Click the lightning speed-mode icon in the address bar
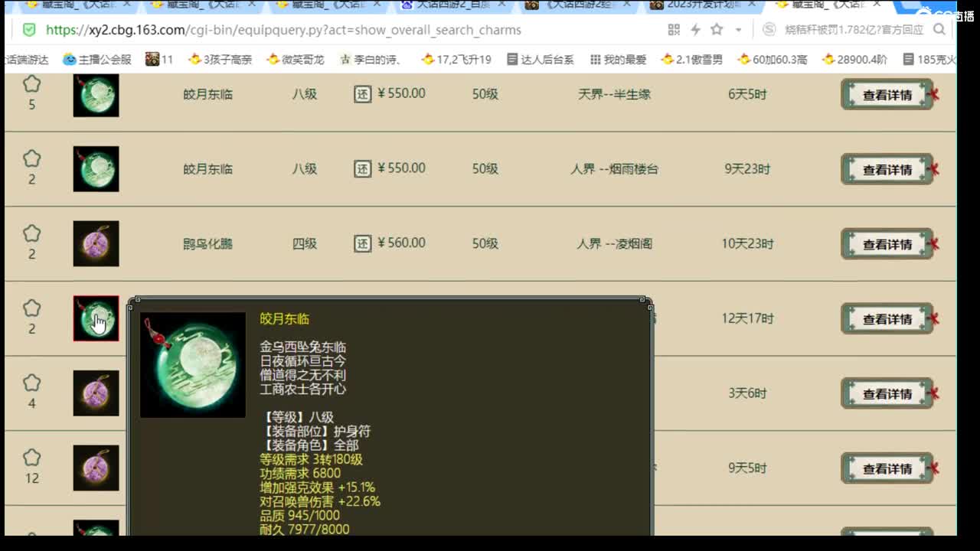 click(x=695, y=30)
